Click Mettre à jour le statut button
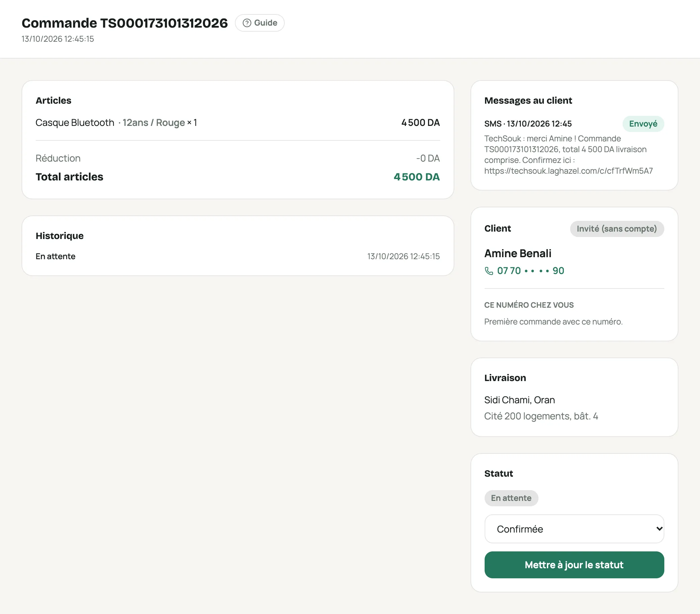 pos(574,565)
